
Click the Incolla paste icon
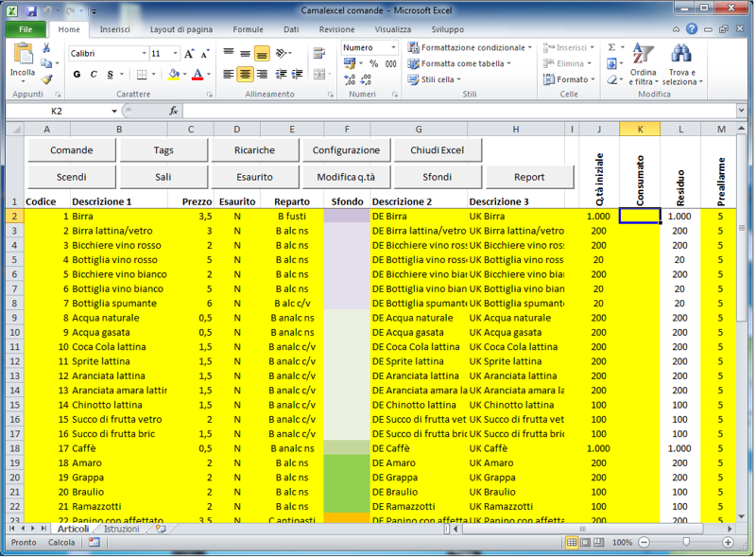22,58
